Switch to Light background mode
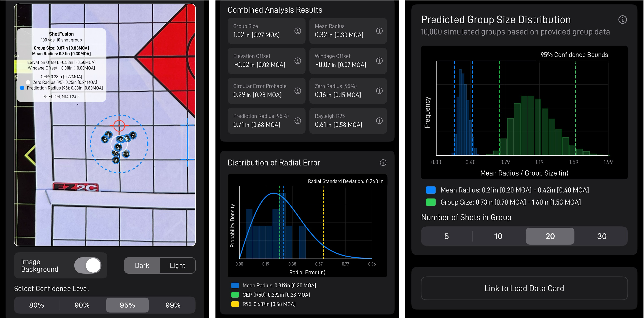The width and height of the screenshot is (644, 318). point(177,265)
